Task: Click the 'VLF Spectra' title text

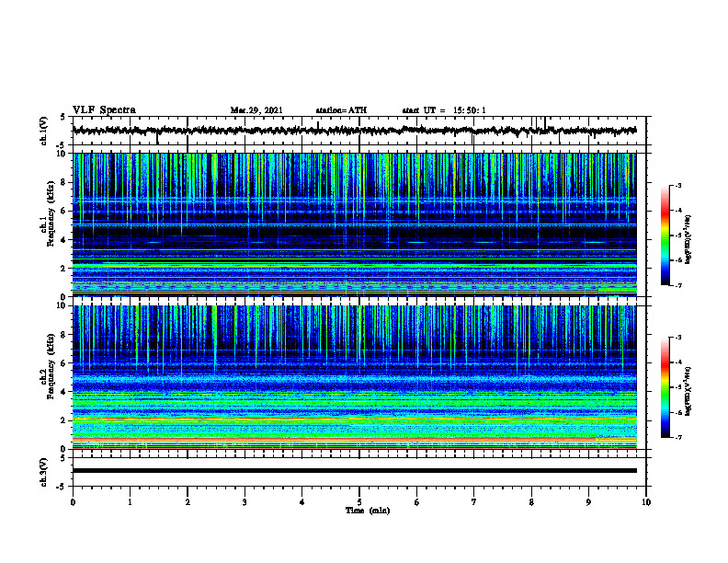Action: (104, 110)
